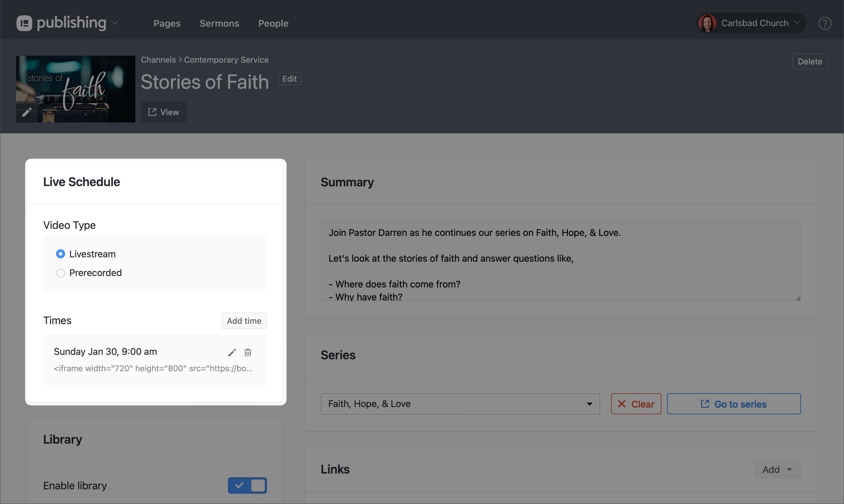
Task: Disable the Enable library toggle
Action: [247, 485]
